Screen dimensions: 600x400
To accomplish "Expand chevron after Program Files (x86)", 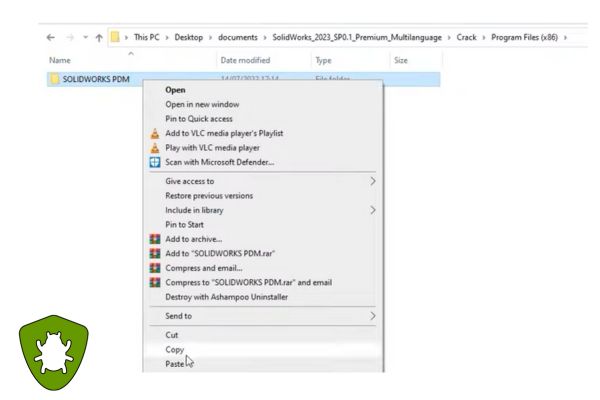I will tap(565, 38).
